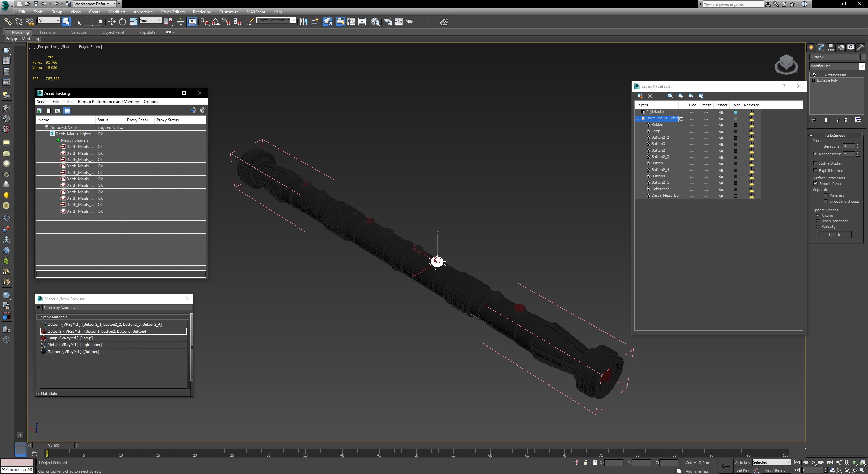
Task: Expand the Materials group in browser
Action: [x=39, y=394]
